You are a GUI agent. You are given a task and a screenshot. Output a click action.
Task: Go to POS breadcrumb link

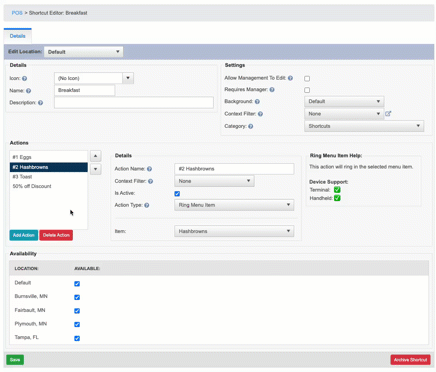pyautogui.click(x=17, y=13)
